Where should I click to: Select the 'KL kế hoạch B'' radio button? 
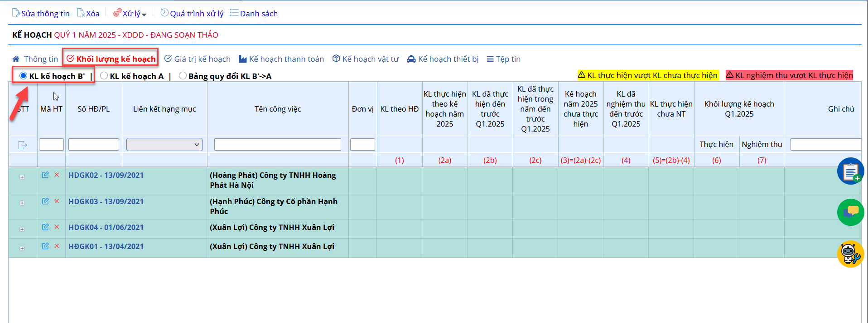[24, 76]
